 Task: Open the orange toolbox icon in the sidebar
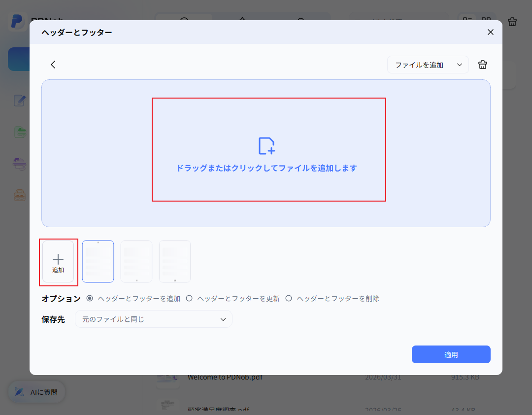(19, 195)
